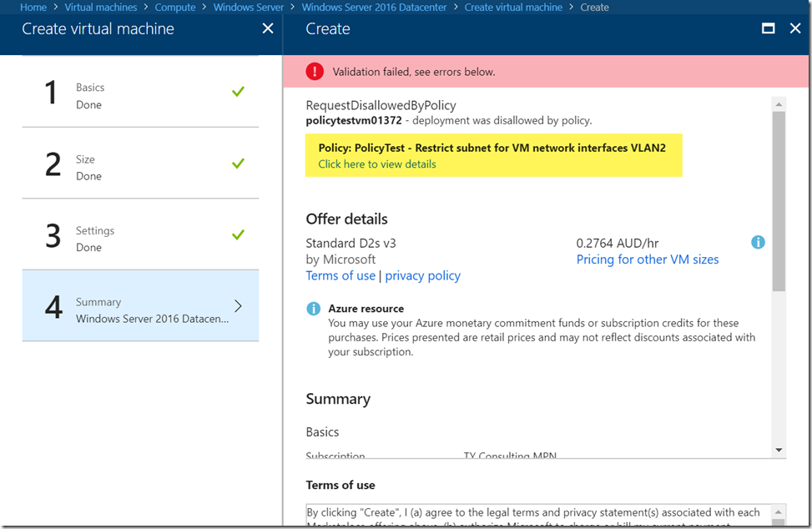Click the 0.2764 AUD/hr price

pyautogui.click(x=618, y=244)
